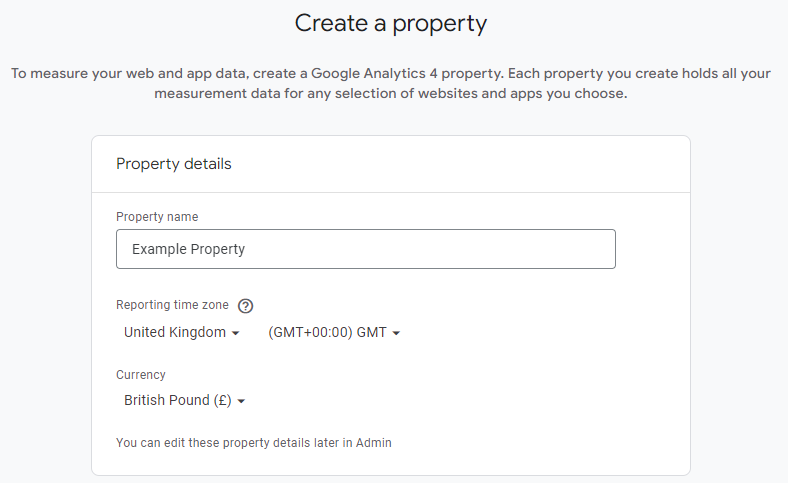Expand the British Pound (£) currency selector

184,400
